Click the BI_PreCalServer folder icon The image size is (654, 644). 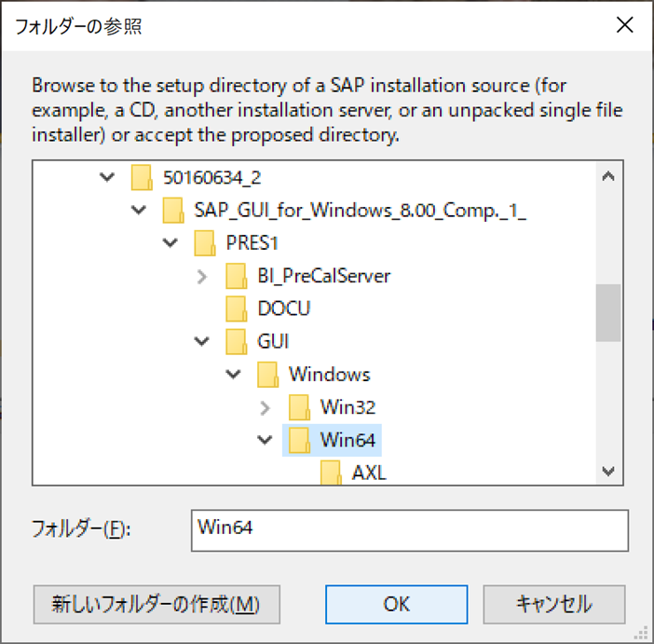click(236, 276)
